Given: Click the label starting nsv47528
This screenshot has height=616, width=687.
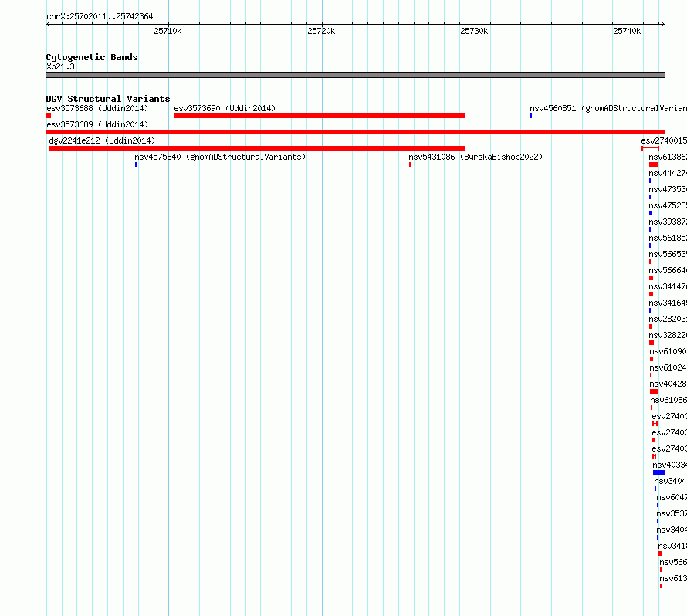Looking at the screenshot, I should pyautogui.click(x=668, y=205).
